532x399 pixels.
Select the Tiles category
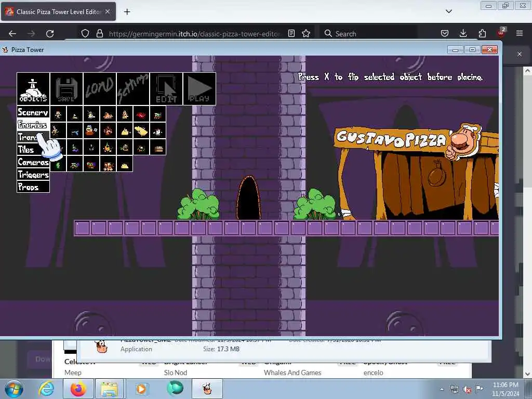pyautogui.click(x=33, y=149)
